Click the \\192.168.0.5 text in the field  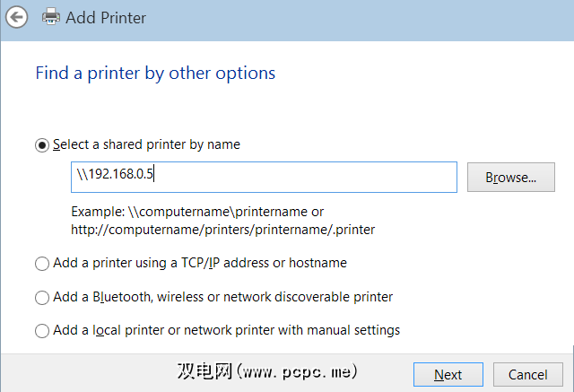pos(117,176)
